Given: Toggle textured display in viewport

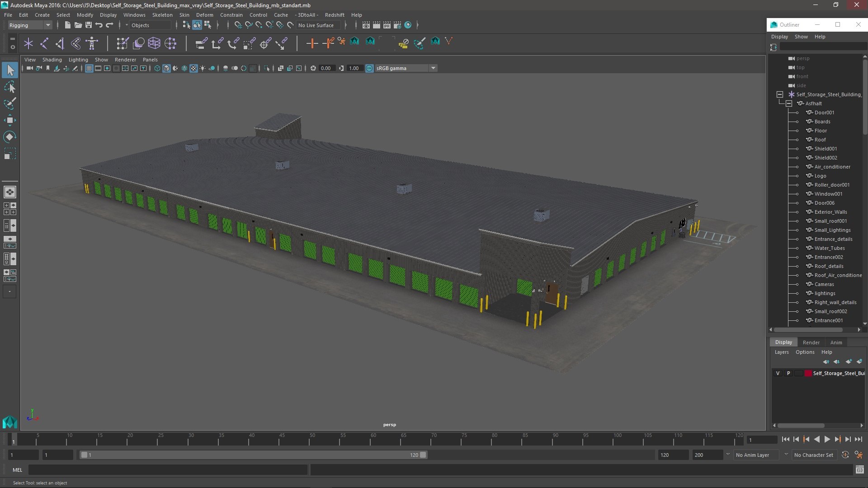Looking at the screenshot, I should coord(193,68).
